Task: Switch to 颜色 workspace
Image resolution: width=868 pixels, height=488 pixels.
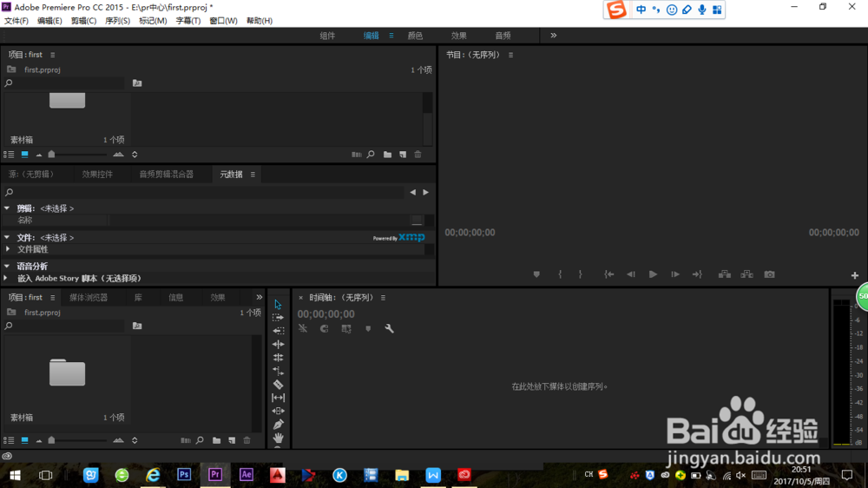Action: click(x=415, y=36)
